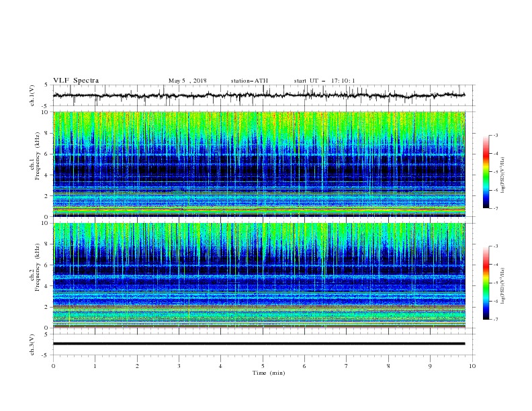Image resolution: width=532 pixels, height=411 pixels.
Task: Click the "ch.1(V)" waveform axis label
Action: pos(32,95)
